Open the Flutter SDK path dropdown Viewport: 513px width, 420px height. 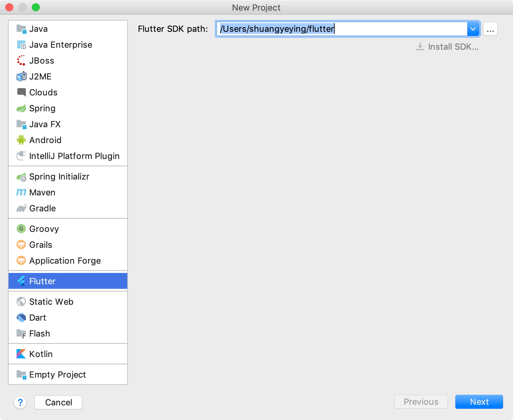(x=473, y=29)
